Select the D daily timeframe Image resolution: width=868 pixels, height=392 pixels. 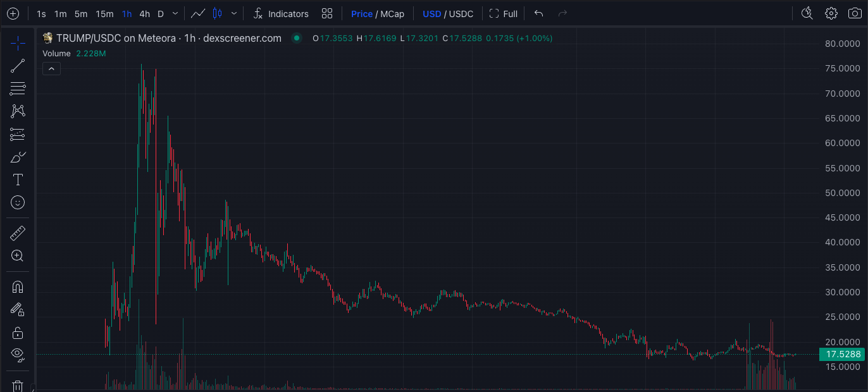pos(161,13)
